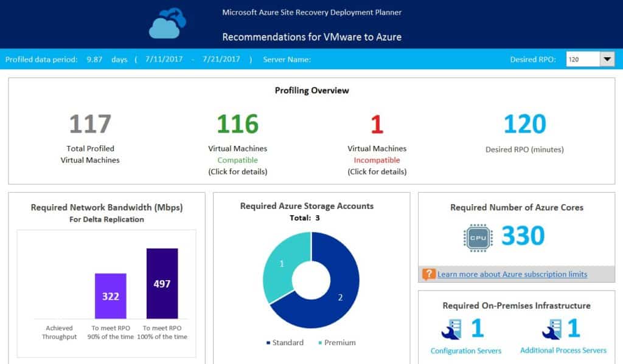Click the Azure Site Recovery cloud logo
This screenshot has width=623, height=364.
169,24
